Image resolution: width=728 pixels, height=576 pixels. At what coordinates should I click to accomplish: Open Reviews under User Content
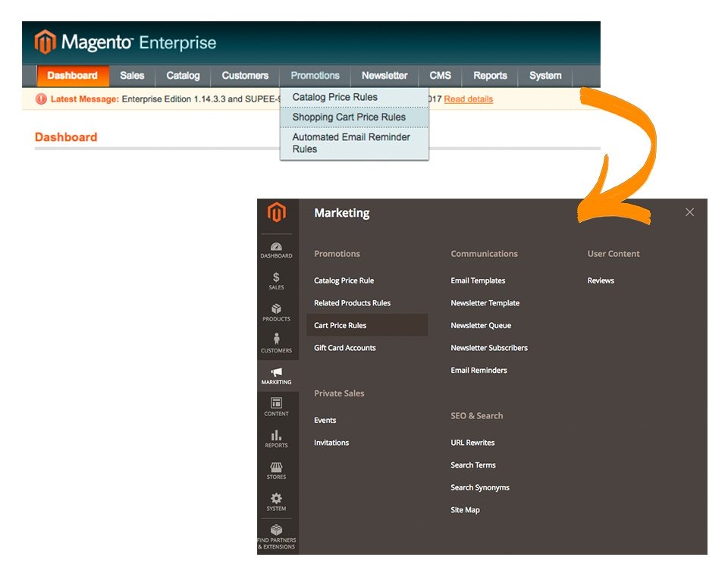(601, 280)
